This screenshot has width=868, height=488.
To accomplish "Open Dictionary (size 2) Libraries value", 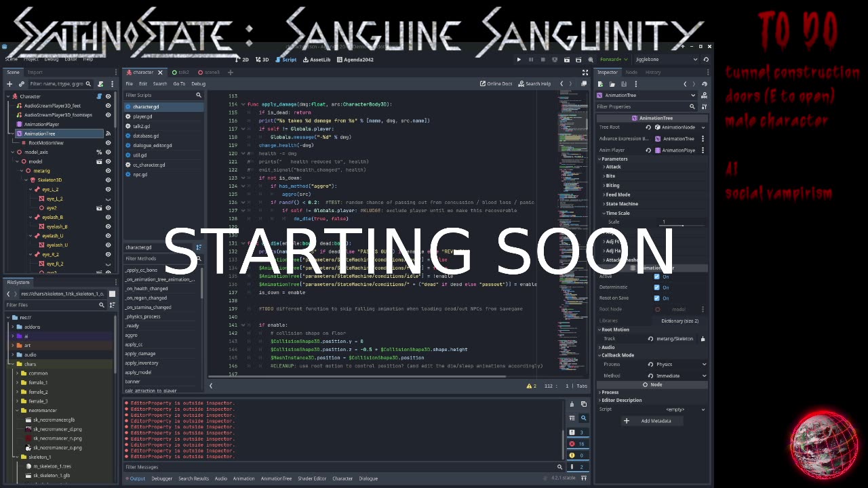I will (680, 321).
